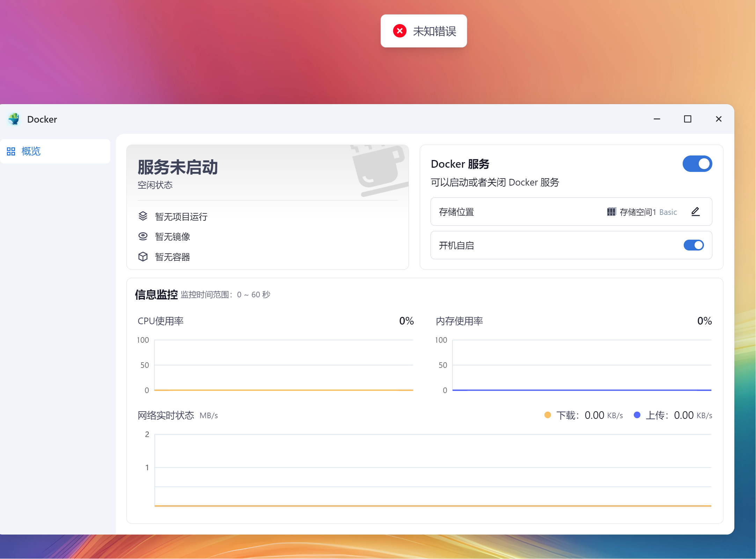Click the 空闲状态 status label
756x559 pixels.
155,185
